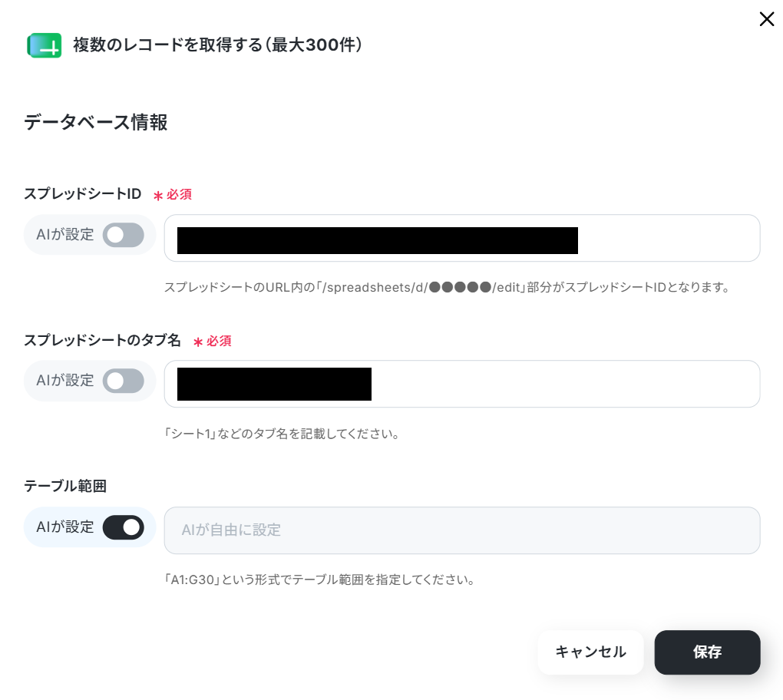Disable AI setting for テーブル範囲
783x700 pixels.
[124, 528]
